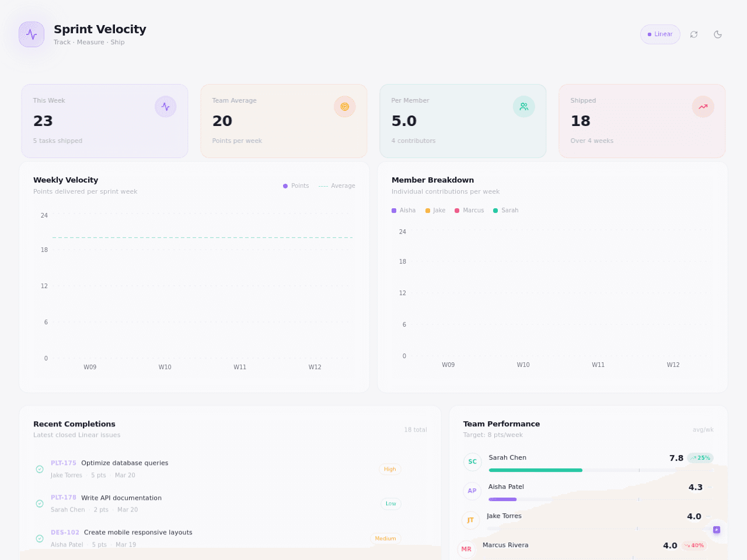747x560 pixels.
Task: Click the 'Target: 8 pts/week' text
Action: (x=493, y=435)
